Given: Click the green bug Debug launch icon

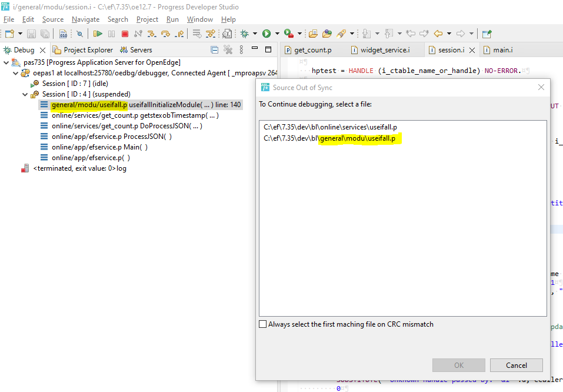Looking at the screenshot, I should [245, 34].
